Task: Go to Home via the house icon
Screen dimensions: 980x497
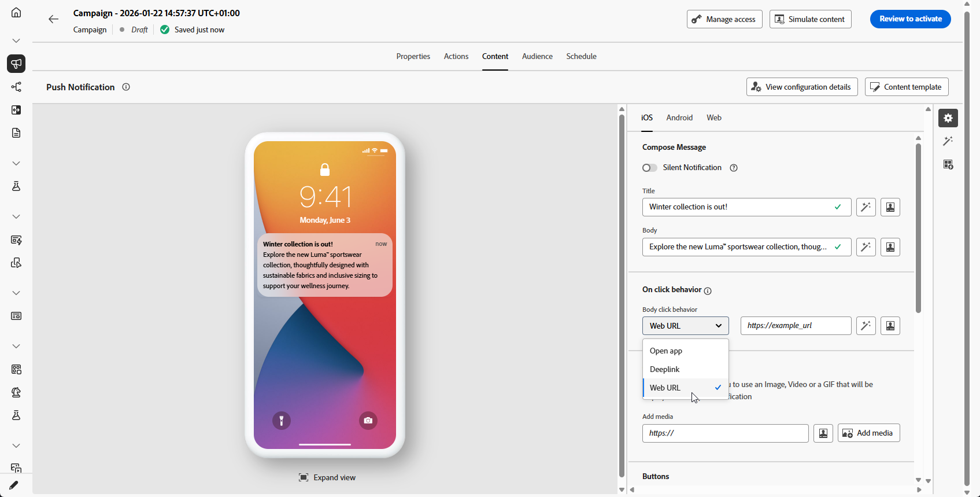Action: click(x=16, y=13)
